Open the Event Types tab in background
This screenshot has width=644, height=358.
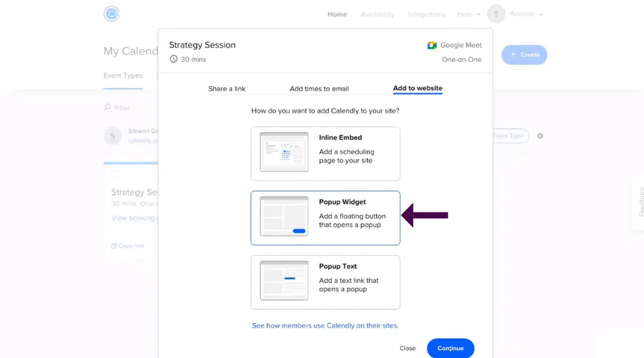[x=123, y=76]
